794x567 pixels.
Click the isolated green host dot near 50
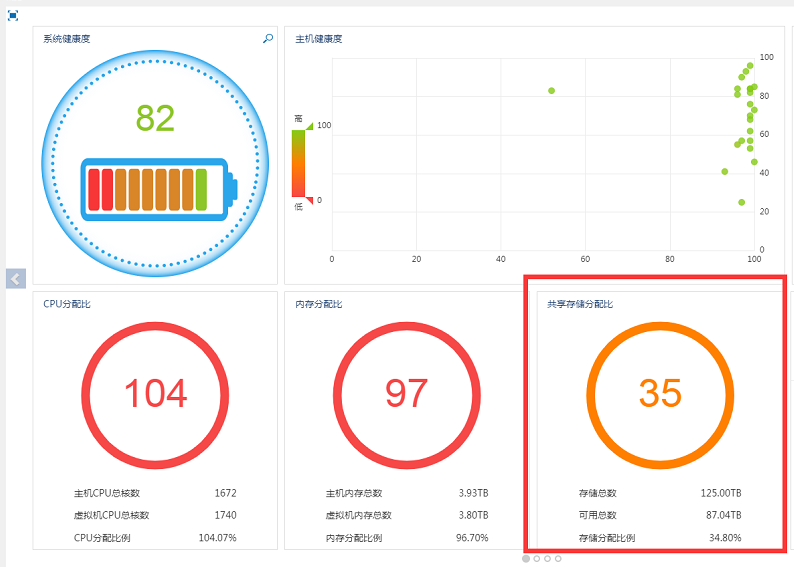(551, 91)
